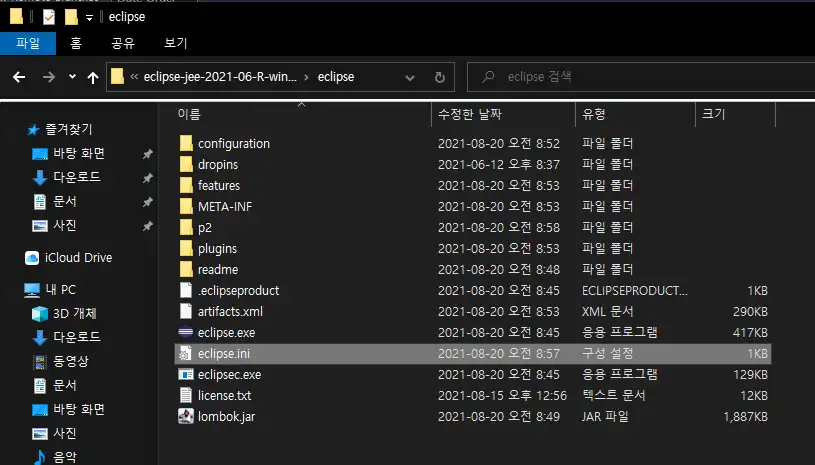Switch to the 공유 ribbon tab
815x465 pixels.
pyautogui.click(x=123, y=43)
